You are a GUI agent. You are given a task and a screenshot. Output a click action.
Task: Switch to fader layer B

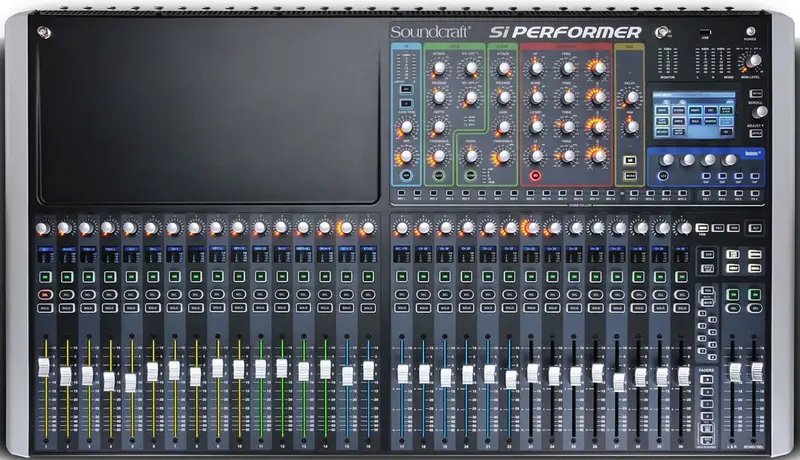pyautogui.click(x=707, y=392)
